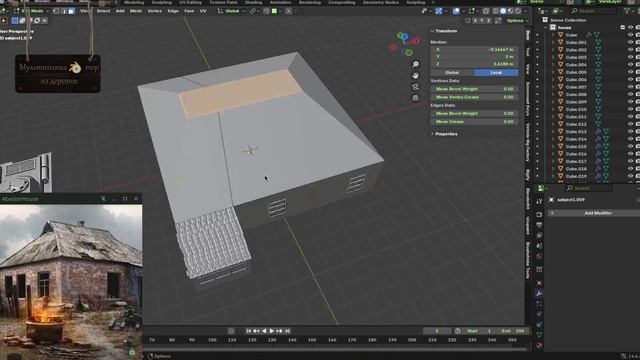Adjust vertices Mean Bevel Weight slider

click(475, 89)
